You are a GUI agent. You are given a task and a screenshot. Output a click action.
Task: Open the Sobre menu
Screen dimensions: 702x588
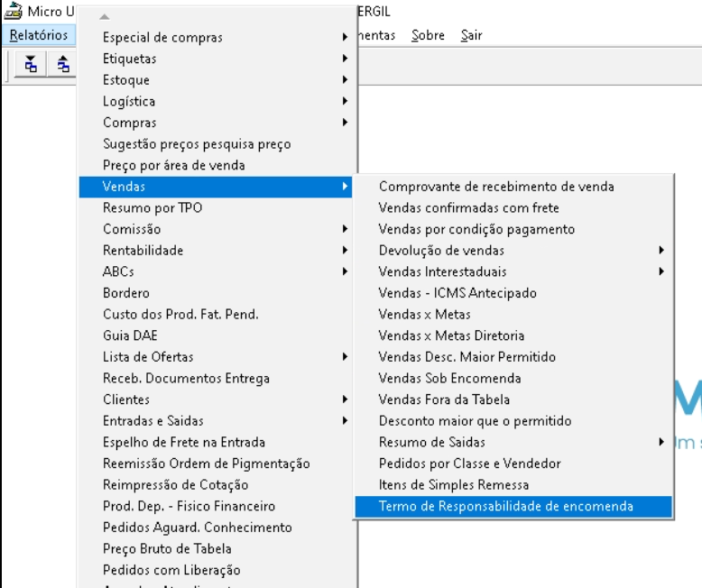[427, 35]
